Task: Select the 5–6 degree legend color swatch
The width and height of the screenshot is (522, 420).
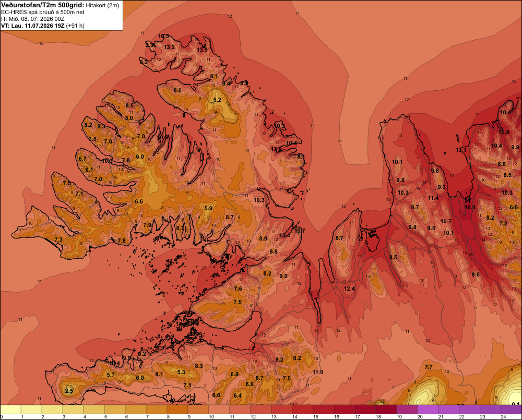Action: [x=115, y=410]
